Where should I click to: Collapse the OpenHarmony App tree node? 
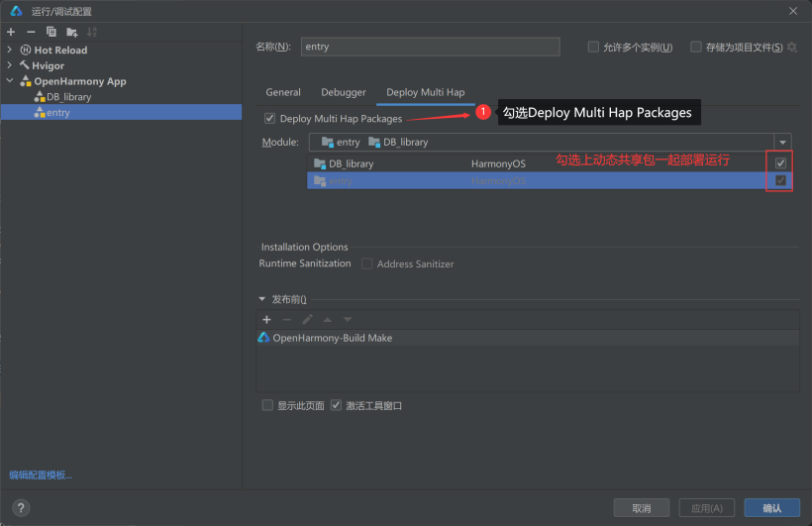pyautogui.click(x=10, y=81)
